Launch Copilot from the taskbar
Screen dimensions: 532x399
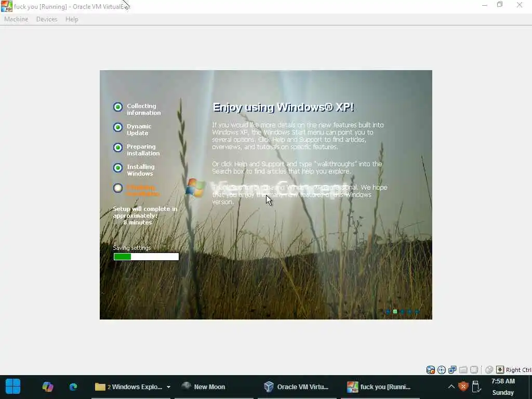click(x=47, y=387)
